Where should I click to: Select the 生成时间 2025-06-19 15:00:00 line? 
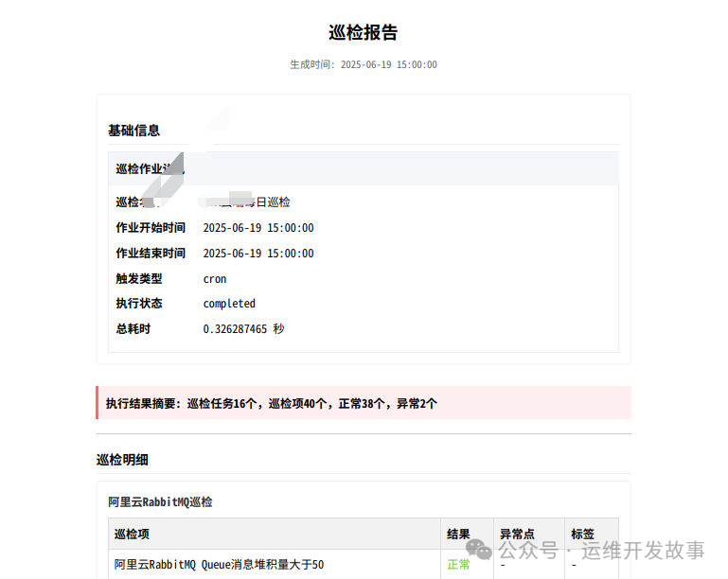click(x=364, y=64)
